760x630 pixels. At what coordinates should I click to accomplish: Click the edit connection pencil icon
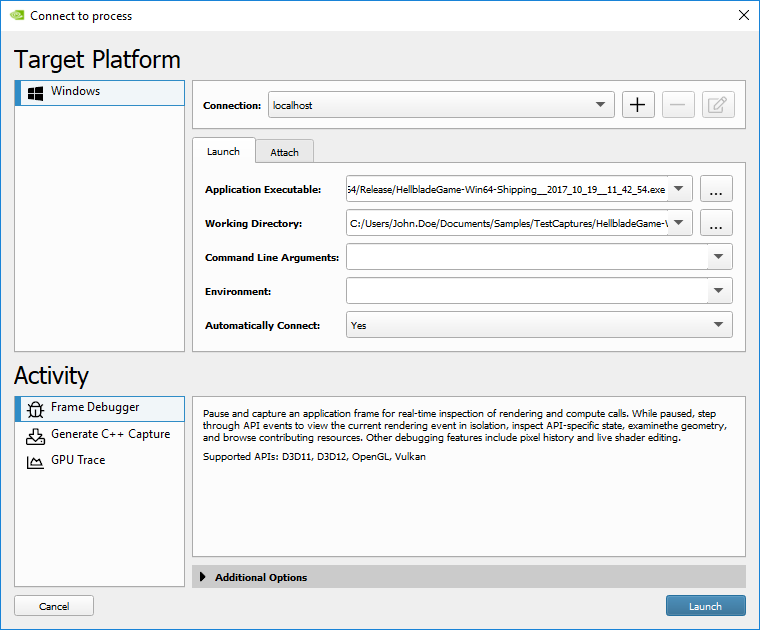pos(717,105)
